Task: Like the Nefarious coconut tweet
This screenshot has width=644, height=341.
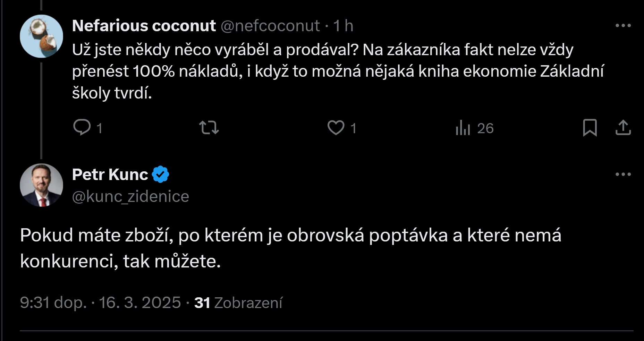Action: (x=336, y=127)
